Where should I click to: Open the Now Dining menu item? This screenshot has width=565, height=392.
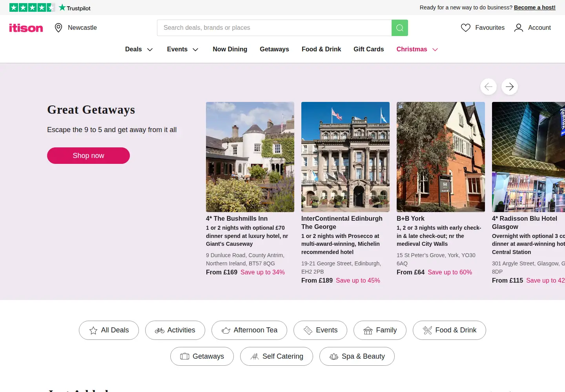(230, 49)
